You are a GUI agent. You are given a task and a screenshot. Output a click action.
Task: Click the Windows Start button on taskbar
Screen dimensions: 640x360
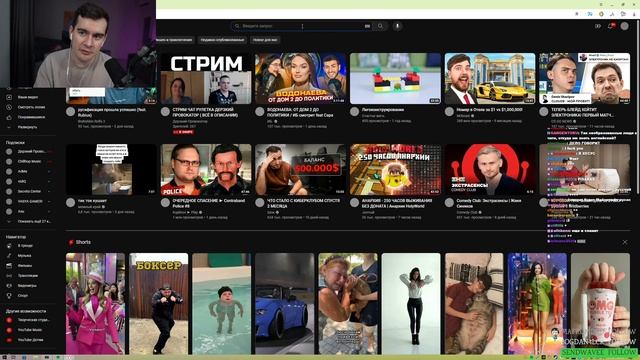click(4, 358)
